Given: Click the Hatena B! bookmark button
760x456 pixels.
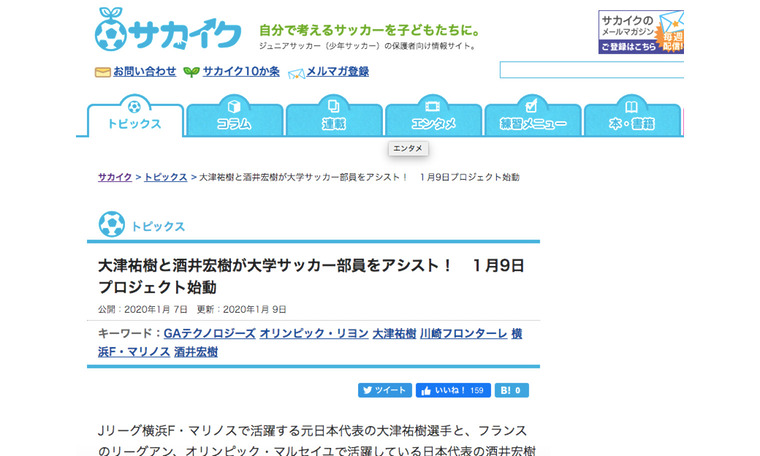Looking at the screenshot, I should coord(511,390).
